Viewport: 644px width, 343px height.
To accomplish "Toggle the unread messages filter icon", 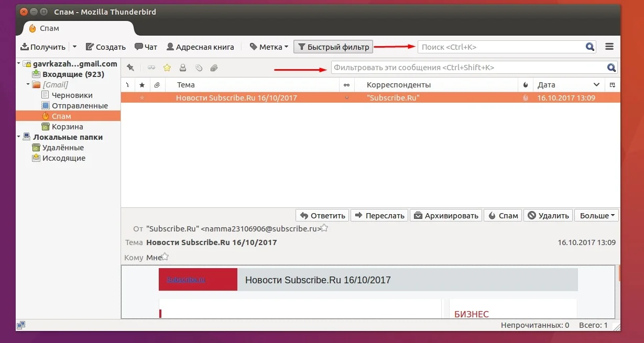I will pyautogui.click(x=151, y=68).
